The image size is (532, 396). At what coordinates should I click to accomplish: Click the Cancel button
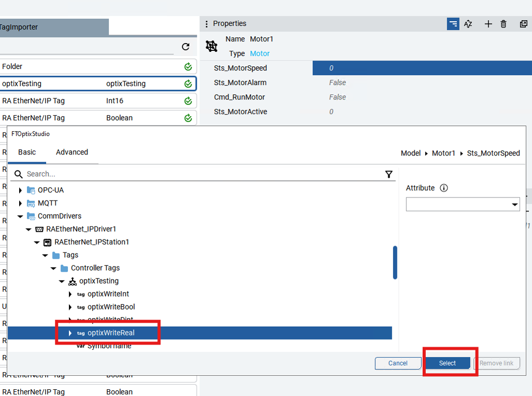point(398,363)
